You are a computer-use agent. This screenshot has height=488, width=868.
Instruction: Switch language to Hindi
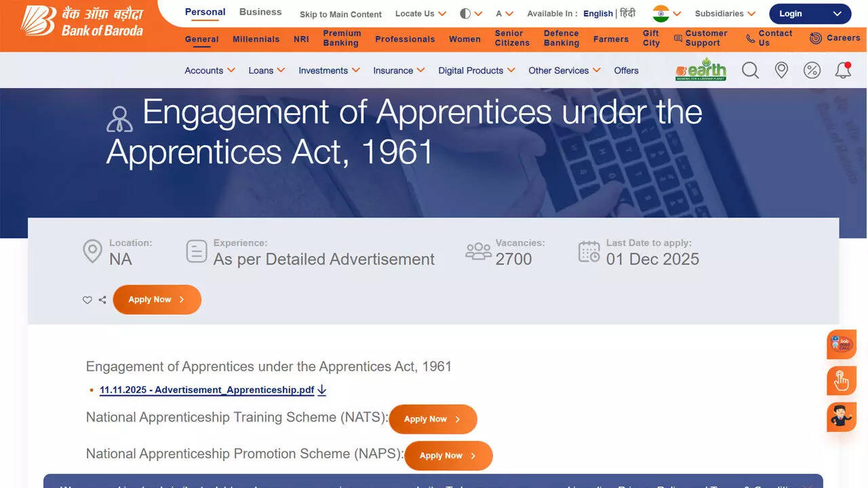pyautogui.click(x=628, y=14)
